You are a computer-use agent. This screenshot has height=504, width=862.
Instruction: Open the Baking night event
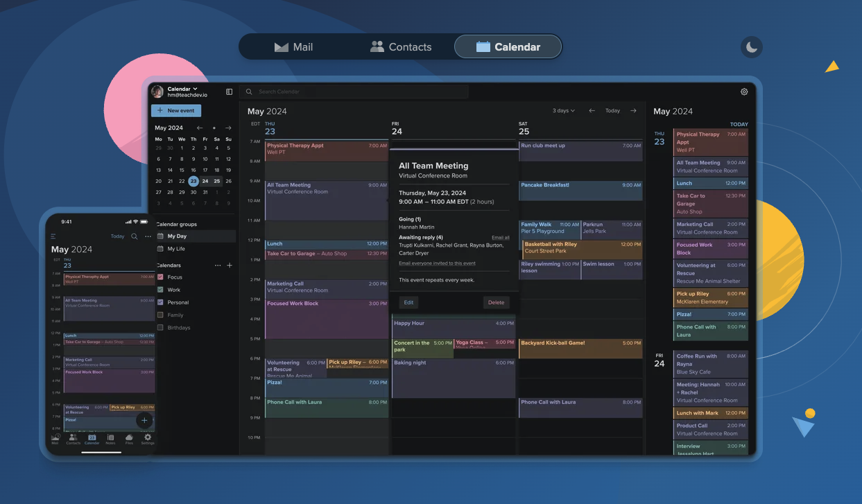(454, 378)
